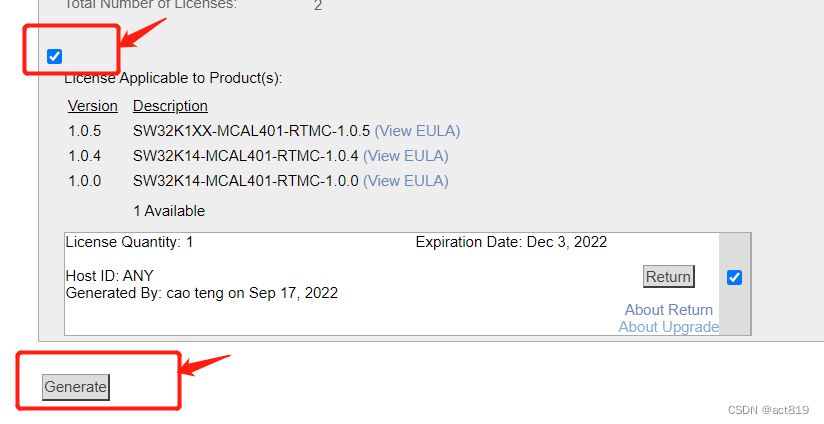Select the SW32K14-MCAL401-RTMC-1.0.0 product name
The image size is (824, 424).
245,181
